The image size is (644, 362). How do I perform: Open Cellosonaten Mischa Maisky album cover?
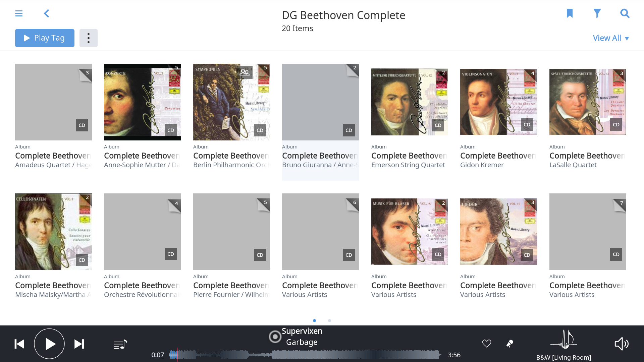(53, 232)
